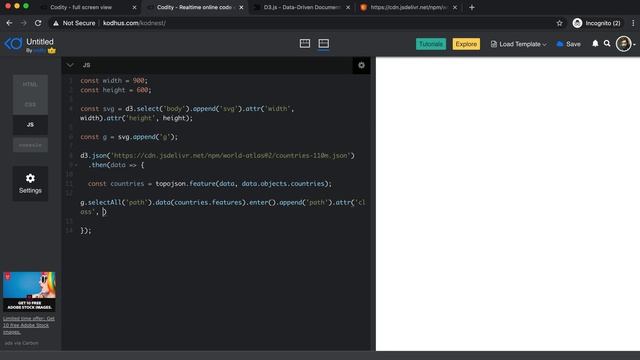Reload the page with refresh icon
Viewport: 640px width, 360px height.
[x=38, y=23]
